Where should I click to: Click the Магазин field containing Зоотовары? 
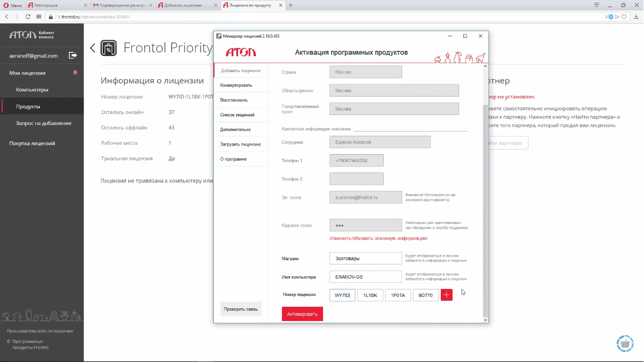365,258
